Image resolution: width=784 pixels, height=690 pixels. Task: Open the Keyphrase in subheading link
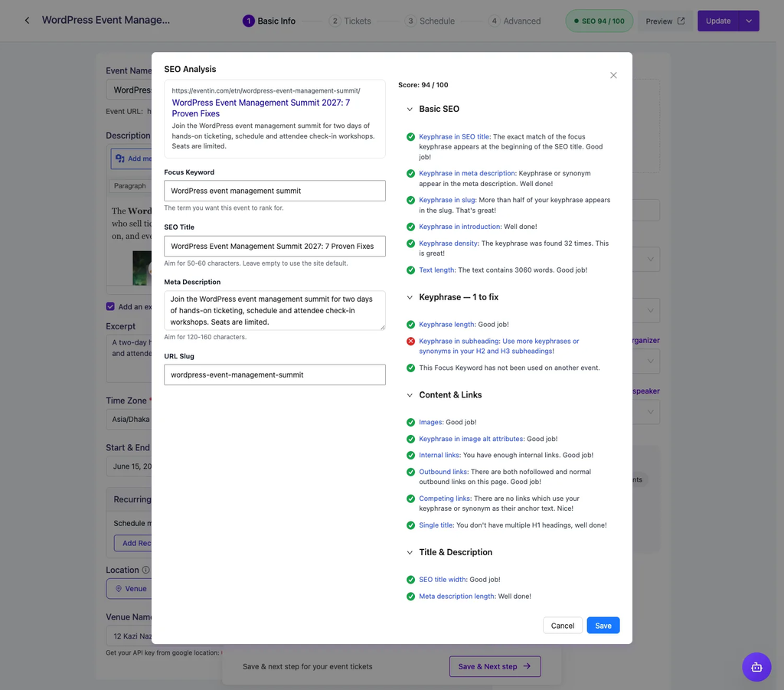458,341
